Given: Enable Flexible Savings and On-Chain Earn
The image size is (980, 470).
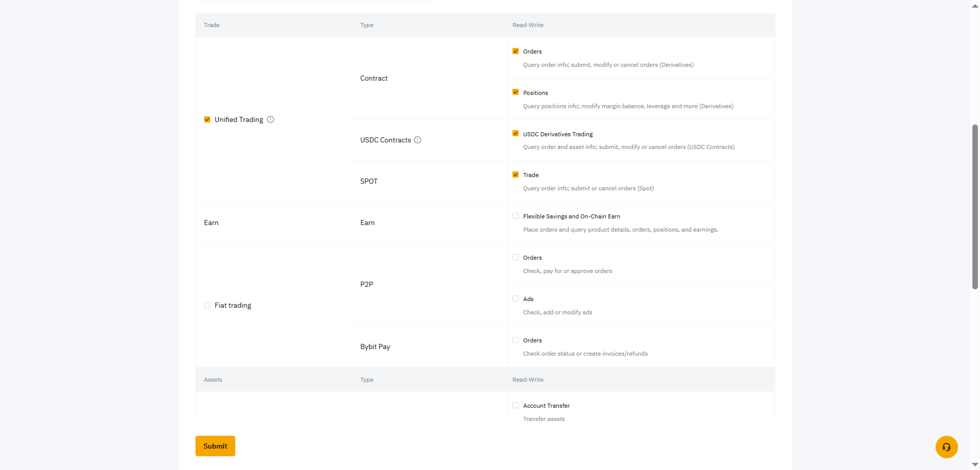Looking at the screenshot, I should (x=515, y=216).
